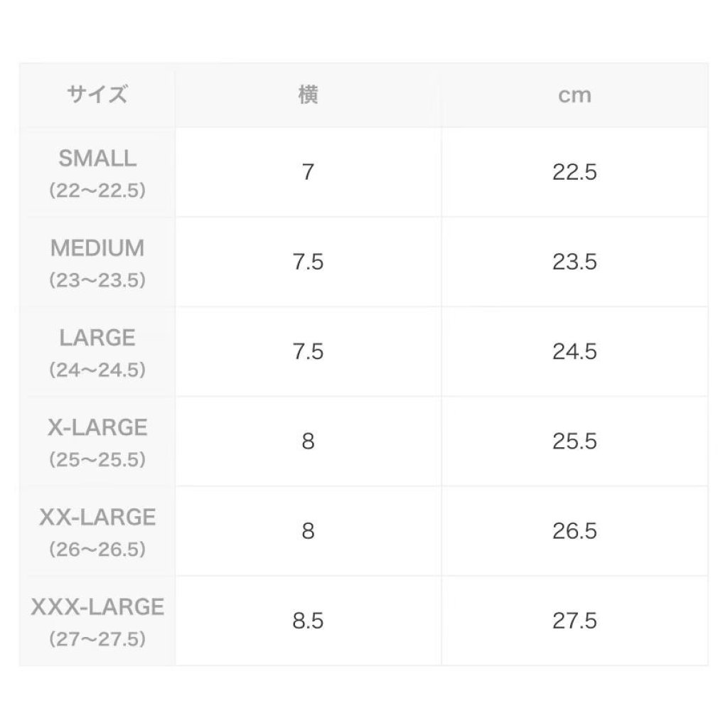Select the XX-LARGE (26～26.5) row label
The height and width of the screenshot is (728, 728).
pyautogui.click(x=97, y=531)
